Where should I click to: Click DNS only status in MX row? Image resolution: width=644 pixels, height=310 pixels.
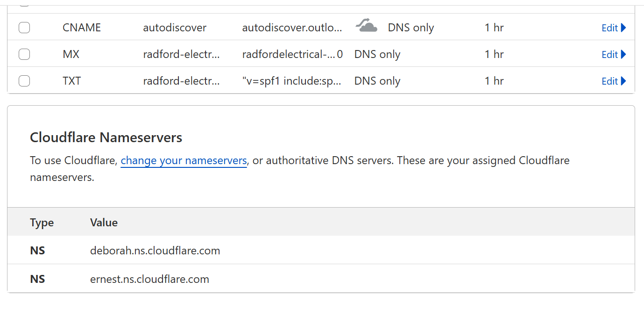377,54
